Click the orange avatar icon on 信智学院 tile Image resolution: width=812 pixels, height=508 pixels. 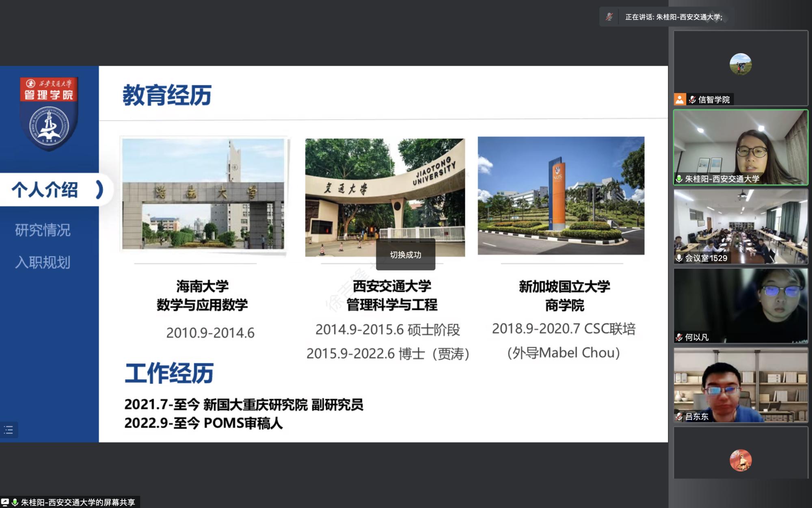coord(680,99)
